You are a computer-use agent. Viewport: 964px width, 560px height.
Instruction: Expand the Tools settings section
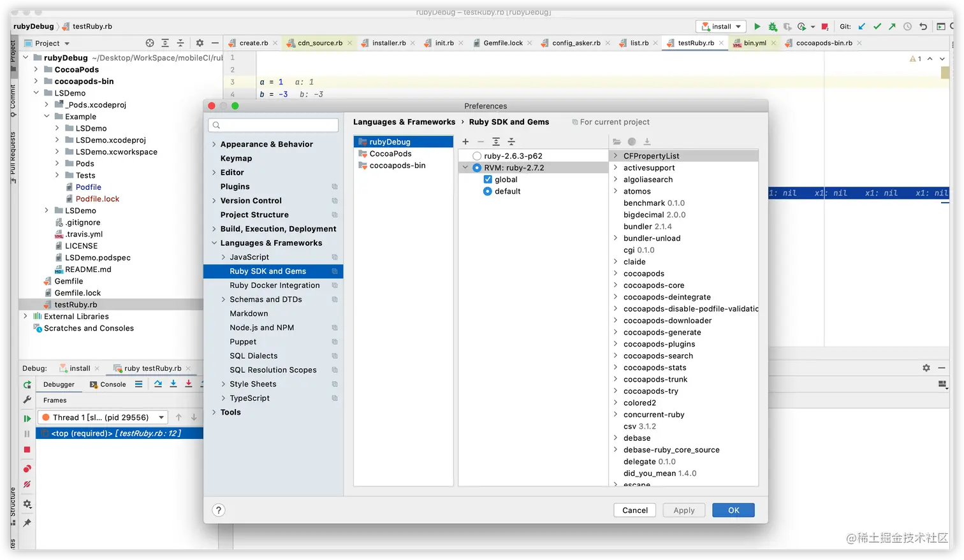click(x=214, y=413)
